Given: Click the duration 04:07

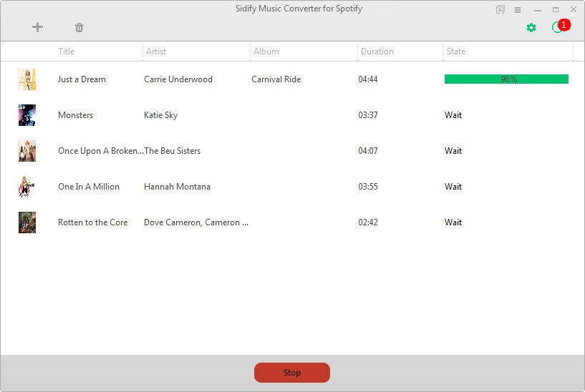Looking at the screenshot, I should 368,151.
